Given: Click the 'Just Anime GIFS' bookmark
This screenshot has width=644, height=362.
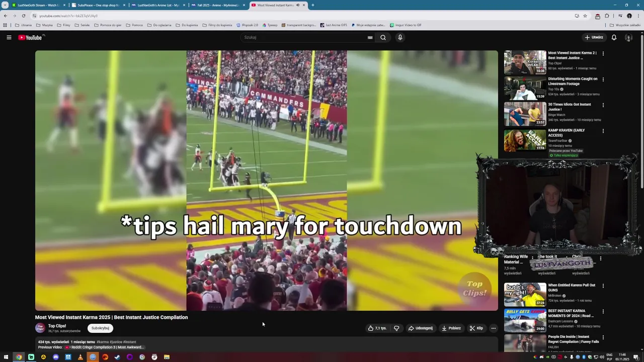Looking at the screenshot, I should point(334,25).
